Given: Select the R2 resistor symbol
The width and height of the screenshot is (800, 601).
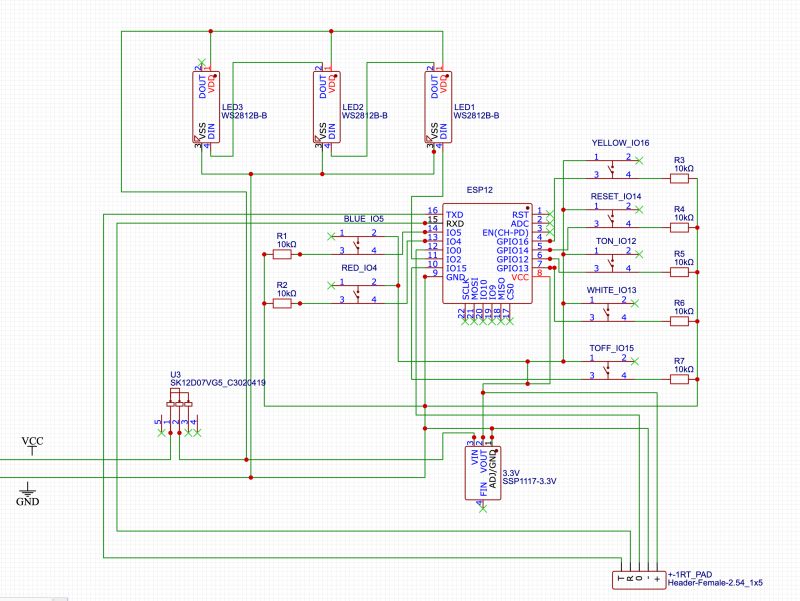Looking at the screenshot, I should pyautogui.click(x=282, y=304).
